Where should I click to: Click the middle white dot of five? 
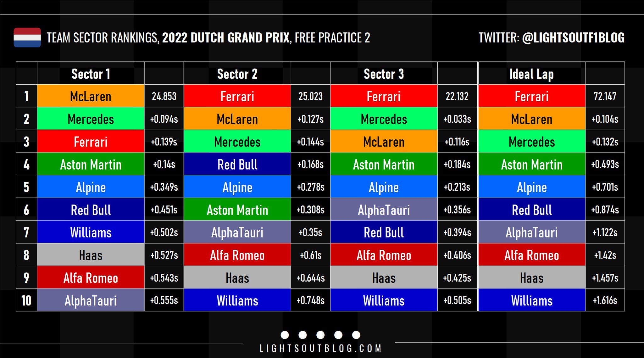coord(320,335)
